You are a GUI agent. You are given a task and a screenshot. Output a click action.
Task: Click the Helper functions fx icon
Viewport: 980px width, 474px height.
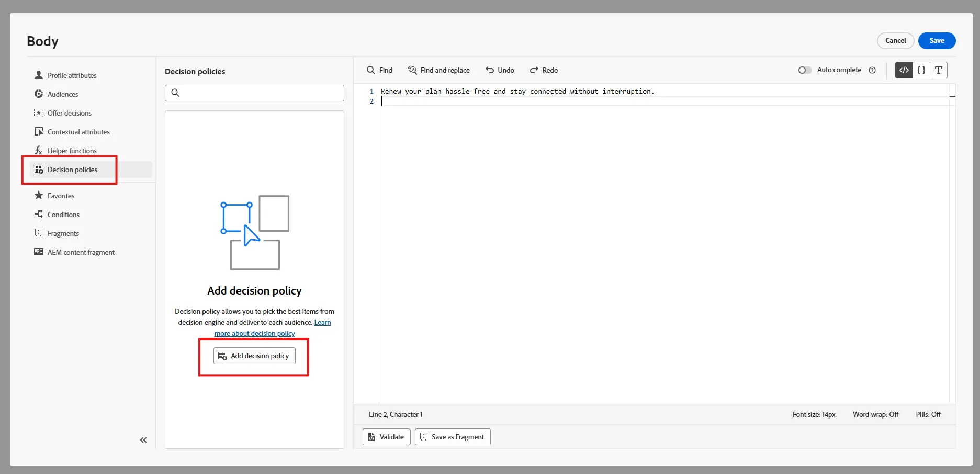(39, 151)
